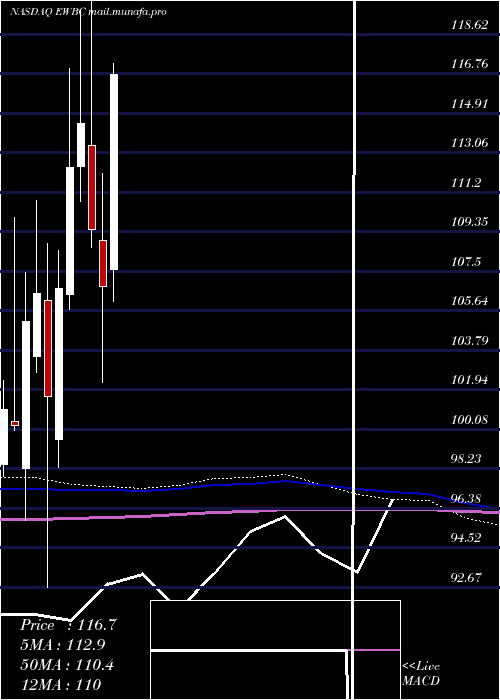Click the '50MA : 110.4' readout
Image resolution: width=500 pixels, height=700 pixels.
click(67, 665)
